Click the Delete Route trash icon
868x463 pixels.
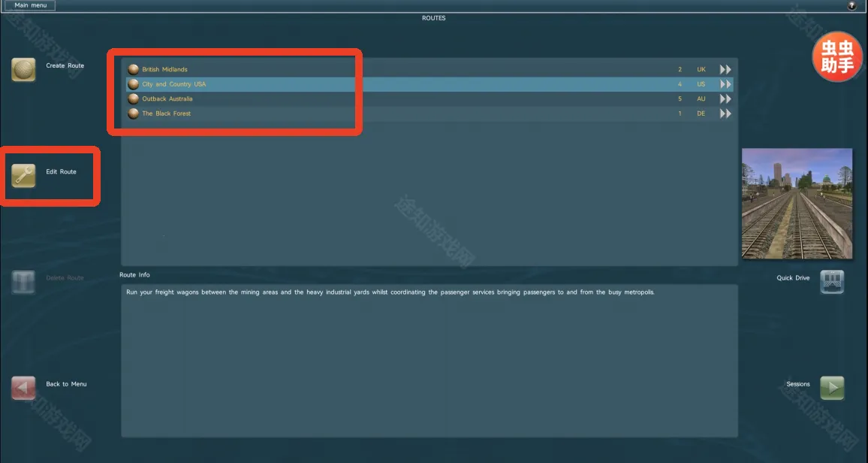click(x=23, y=282)
